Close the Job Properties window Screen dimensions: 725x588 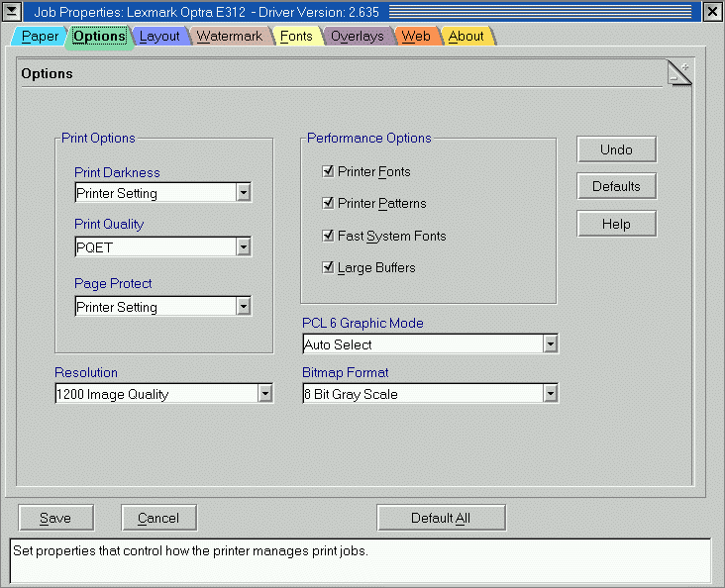(x=713, y=12)
